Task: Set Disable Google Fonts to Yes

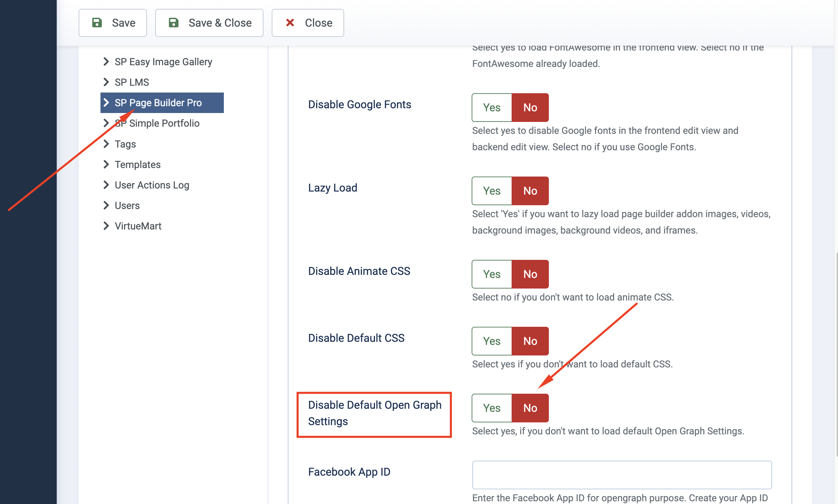Action: (x=492, y=108)
